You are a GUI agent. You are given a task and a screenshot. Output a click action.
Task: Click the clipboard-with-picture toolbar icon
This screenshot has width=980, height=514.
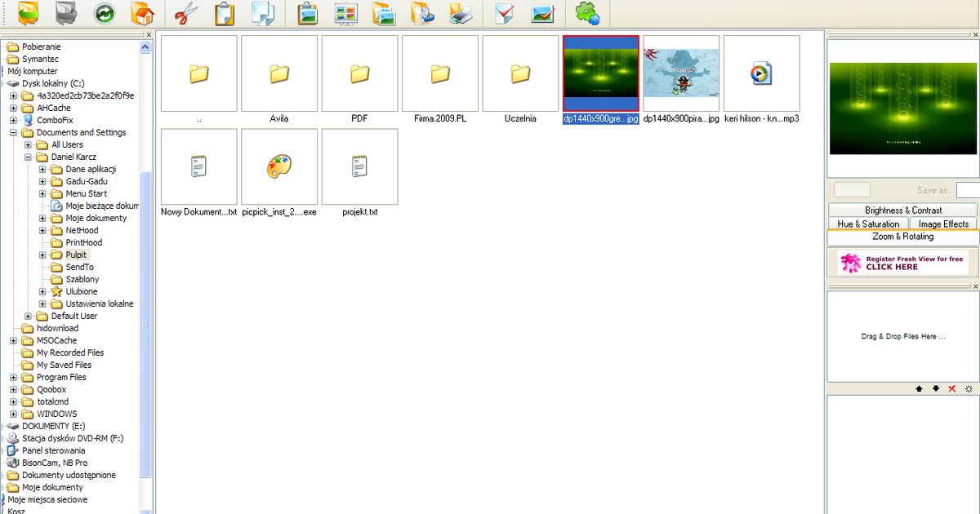(x=308, y=13)
